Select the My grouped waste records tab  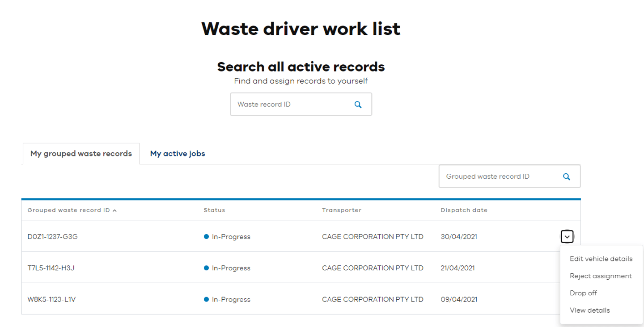[x=81, y=153]
